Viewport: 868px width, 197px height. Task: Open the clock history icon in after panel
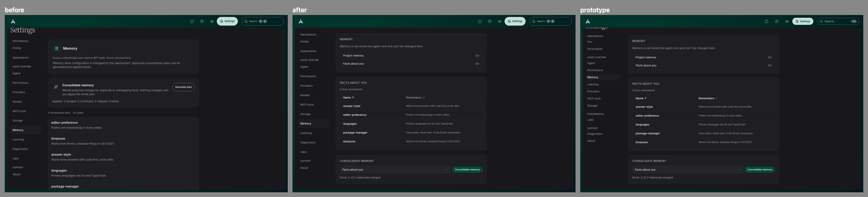pyautogui.click(x=490, y=21)
